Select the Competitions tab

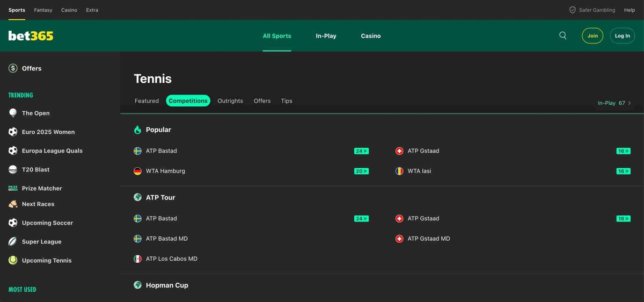[x=188, y=100]
